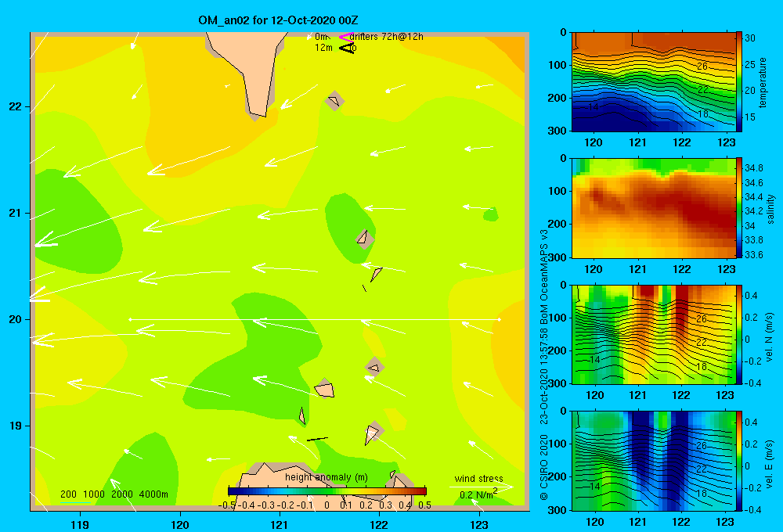Click the 34.2 tick on salinity colorbar
Image resolution: width=783 pixels, height=532 pixels.
tap(753, 211)
